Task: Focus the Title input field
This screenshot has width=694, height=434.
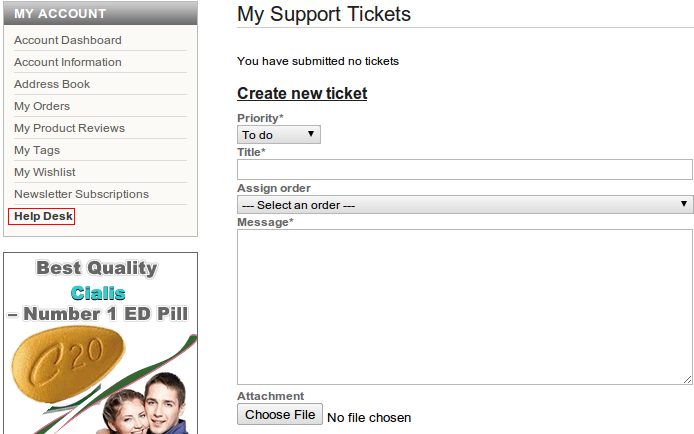Action: [x=465, y=169]
